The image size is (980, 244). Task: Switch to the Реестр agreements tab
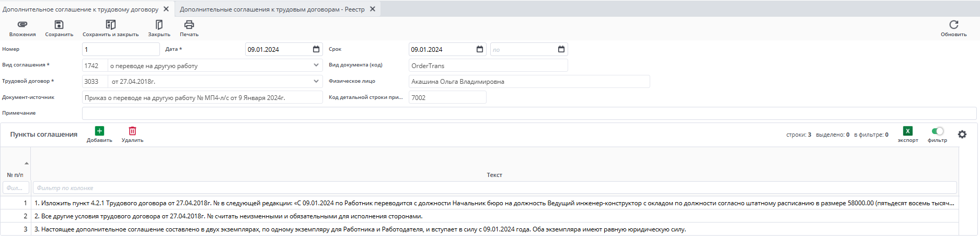pyautogui.click(x=272, y=9)
